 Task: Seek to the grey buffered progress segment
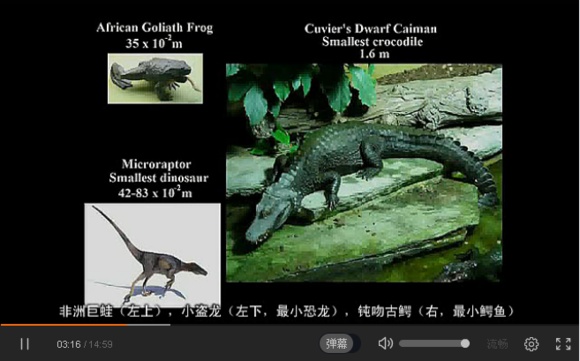149,325
